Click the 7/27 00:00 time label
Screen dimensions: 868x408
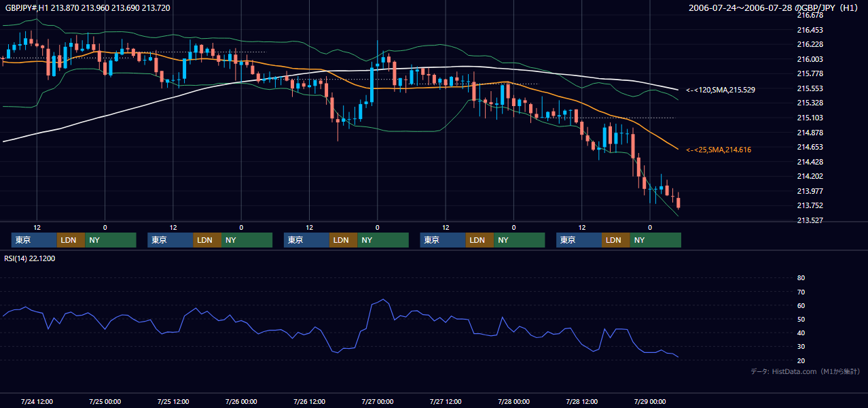click(x=377, y=401)
